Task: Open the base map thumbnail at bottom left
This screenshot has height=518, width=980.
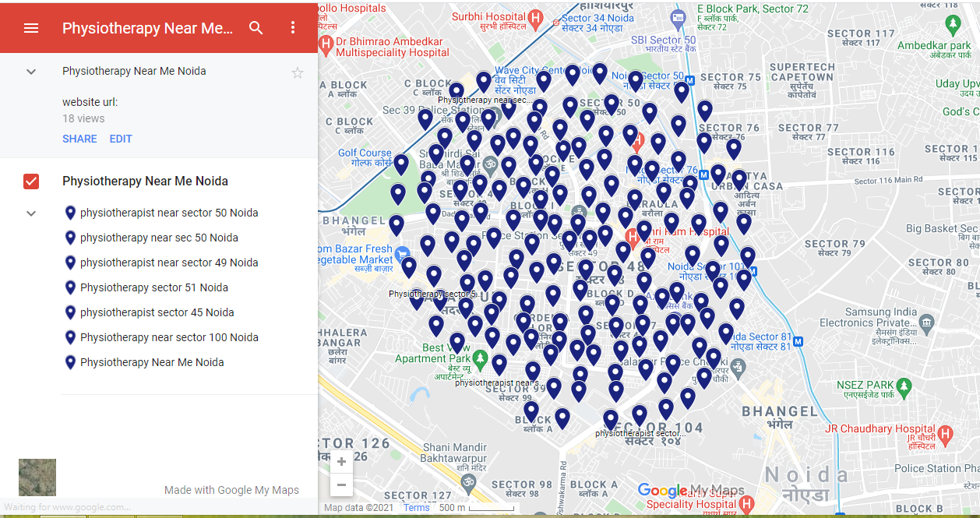Action: click(37, 477)
